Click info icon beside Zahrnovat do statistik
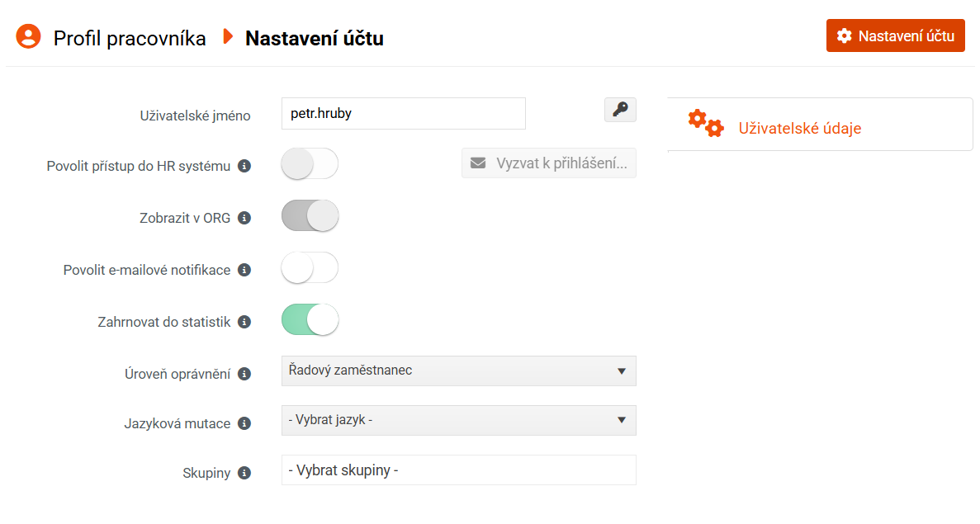The height and width of the screenshot is (524, 980). 244,322
